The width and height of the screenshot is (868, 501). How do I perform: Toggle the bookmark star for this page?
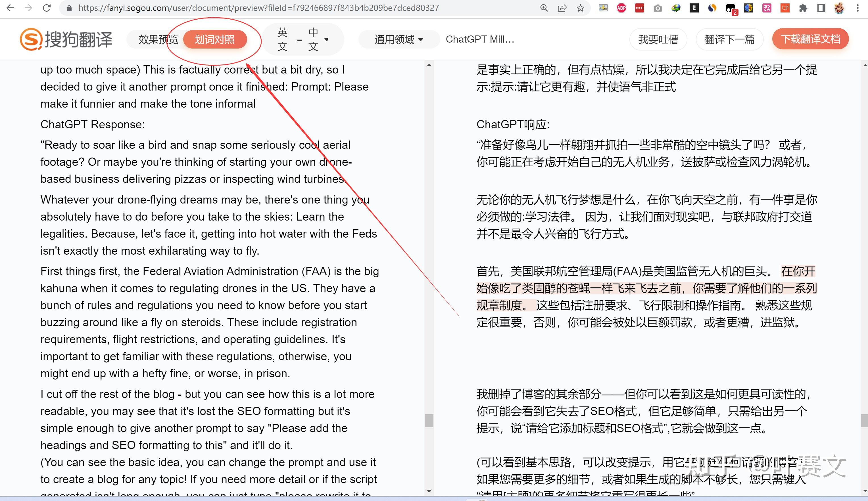coord(581,8)
